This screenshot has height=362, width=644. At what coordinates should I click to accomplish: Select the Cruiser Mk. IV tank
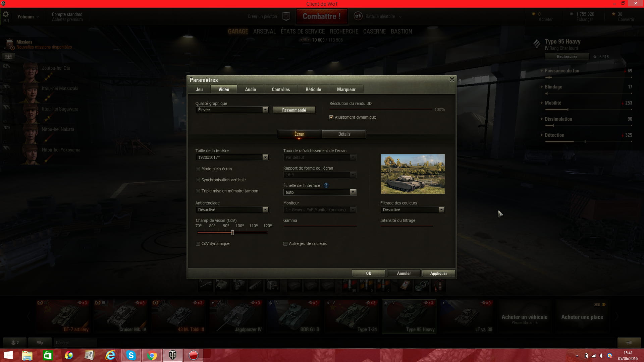120,316
